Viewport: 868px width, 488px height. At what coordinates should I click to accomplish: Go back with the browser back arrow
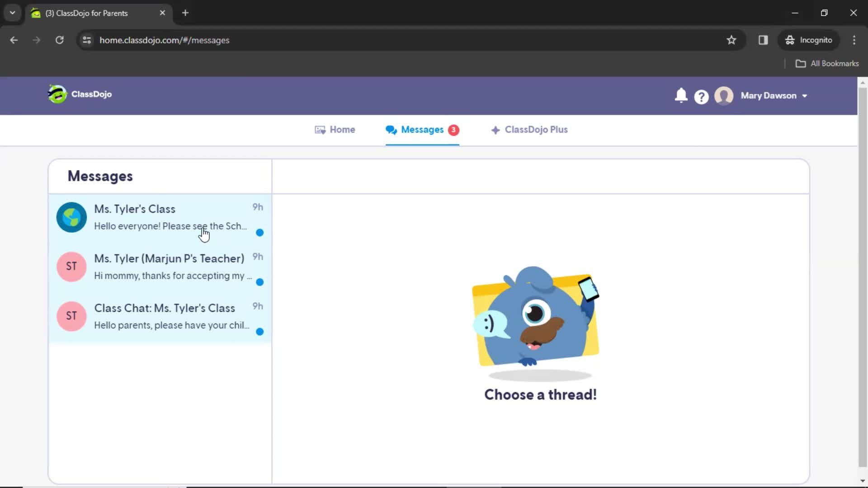14,40
